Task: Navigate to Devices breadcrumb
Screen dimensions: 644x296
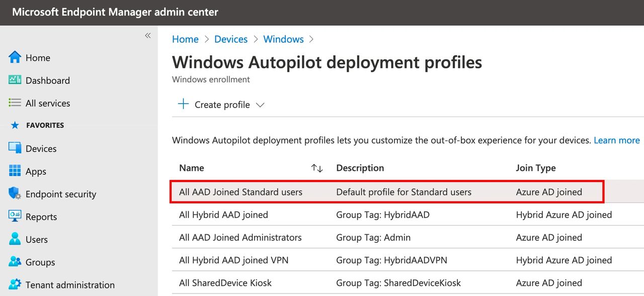Action: click(x=231, y=39)
